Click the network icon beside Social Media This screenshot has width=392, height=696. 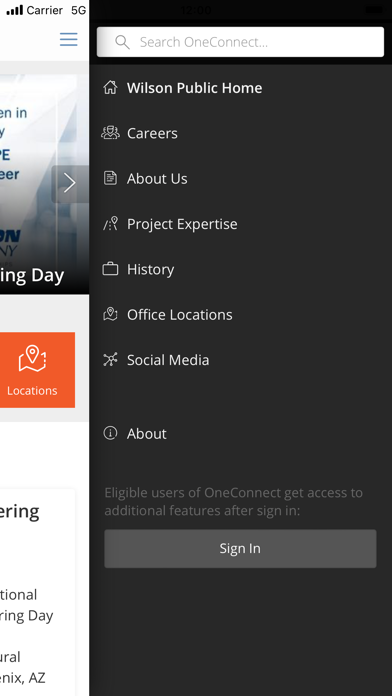coord(110,360)
